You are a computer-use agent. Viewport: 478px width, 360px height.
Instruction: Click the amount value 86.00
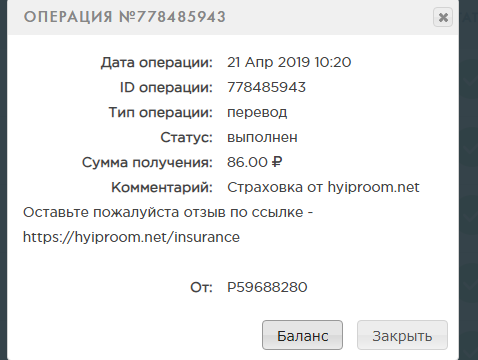coord(247,162)
